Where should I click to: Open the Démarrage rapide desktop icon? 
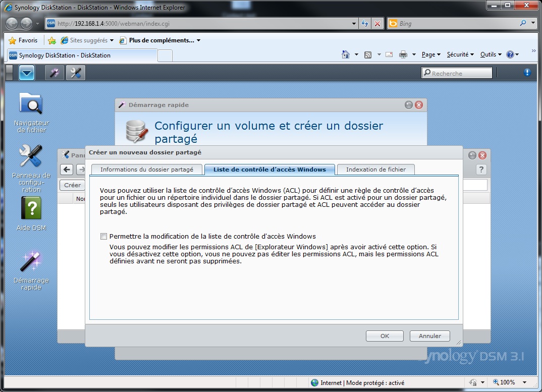pos(31,270)
